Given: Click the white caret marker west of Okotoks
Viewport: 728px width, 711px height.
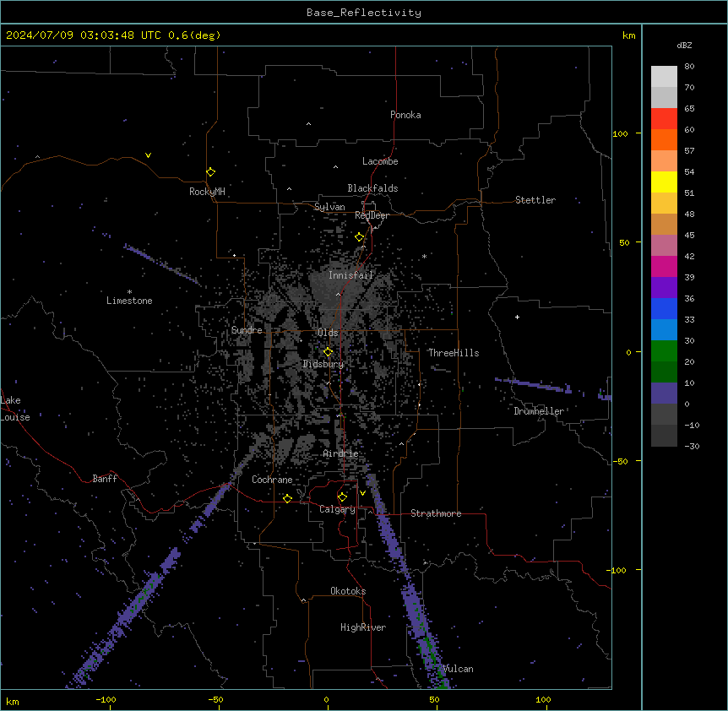Looking at the screenshot, I should pos(304,600).
